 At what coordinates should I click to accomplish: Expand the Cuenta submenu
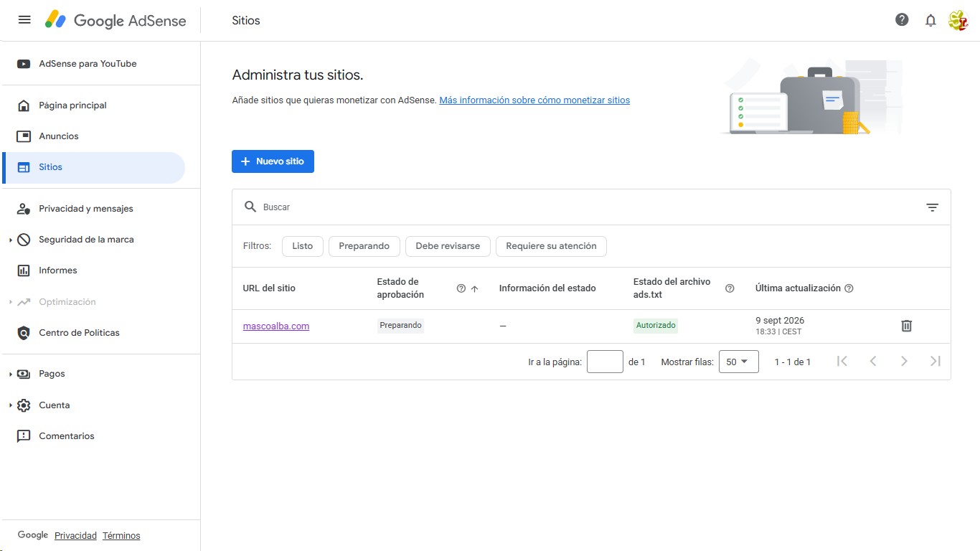[x=11, y=405]
